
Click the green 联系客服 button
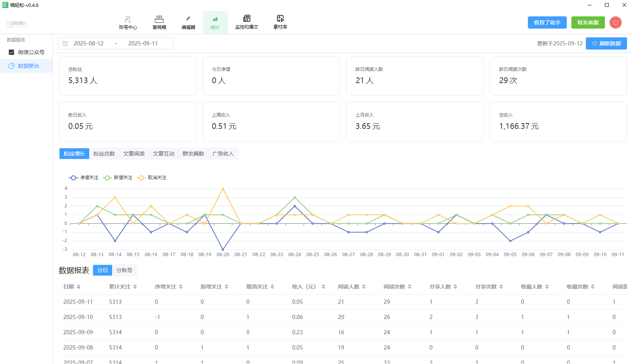pos(588,22)
